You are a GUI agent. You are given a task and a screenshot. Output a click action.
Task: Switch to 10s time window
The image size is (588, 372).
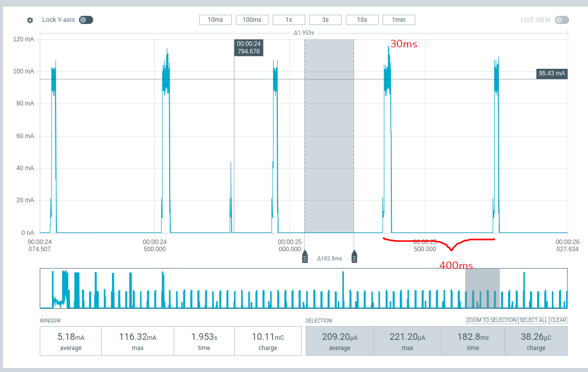click(362, 20)
